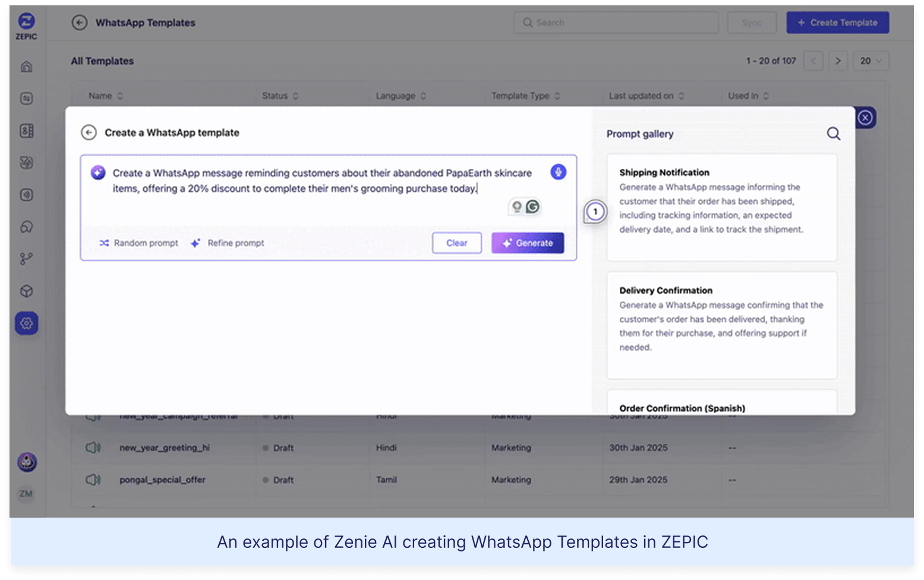Click Refine prompt option

(228, 243)
